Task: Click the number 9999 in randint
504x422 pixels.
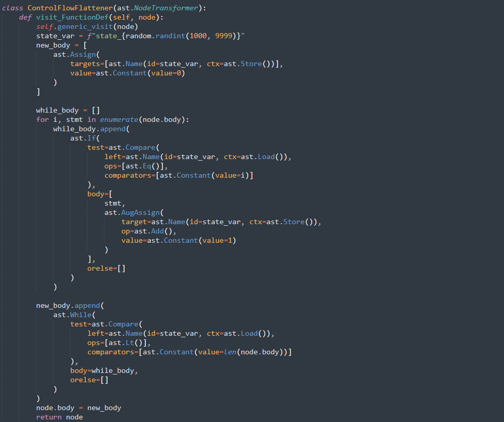Action: [224, 36]
